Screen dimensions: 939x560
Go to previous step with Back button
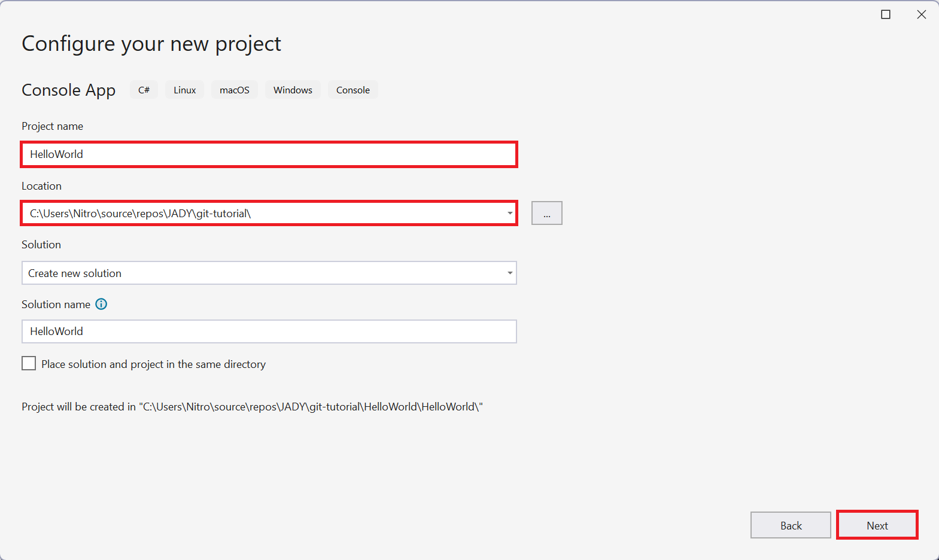pyautogui.click(x=791, y=525)
